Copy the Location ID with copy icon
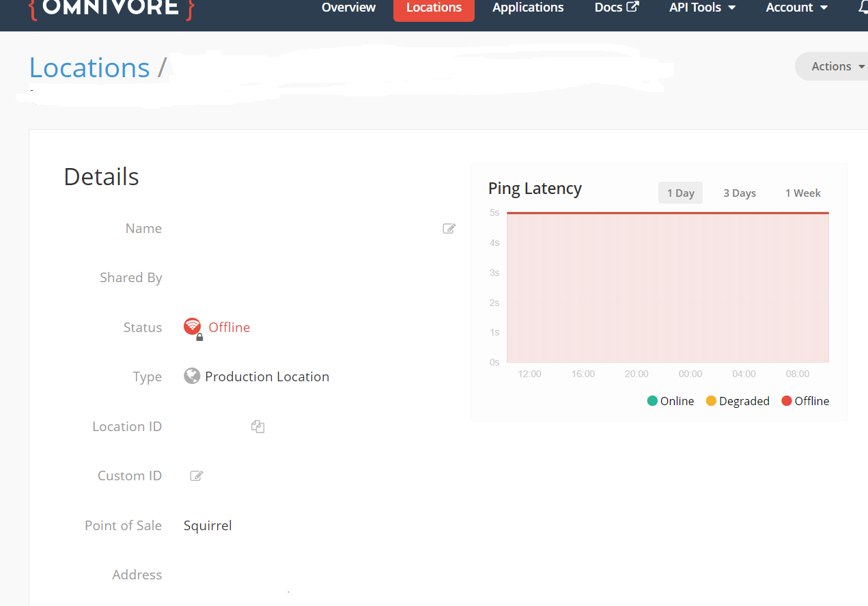Screen dimensions: 868x606 click(257, 426)
